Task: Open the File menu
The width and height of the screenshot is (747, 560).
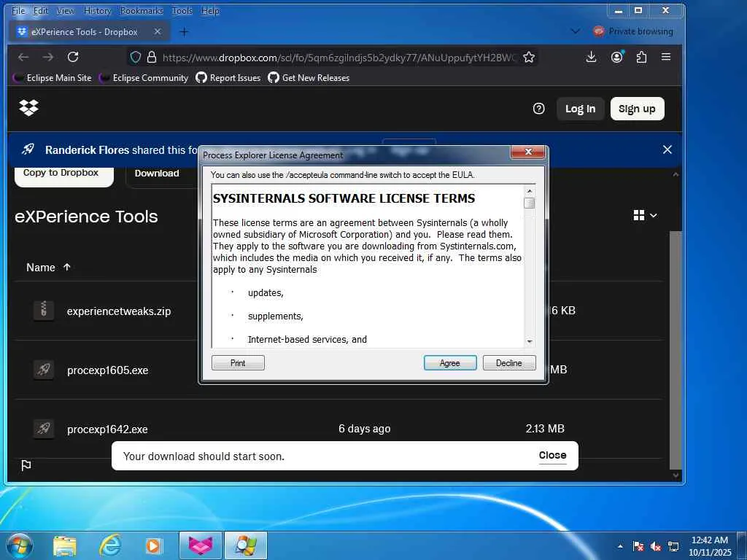Action: (18, 10)
